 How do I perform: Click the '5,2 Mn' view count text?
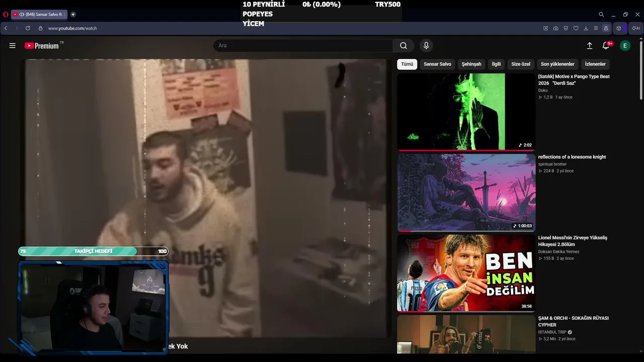coord(550,339)
